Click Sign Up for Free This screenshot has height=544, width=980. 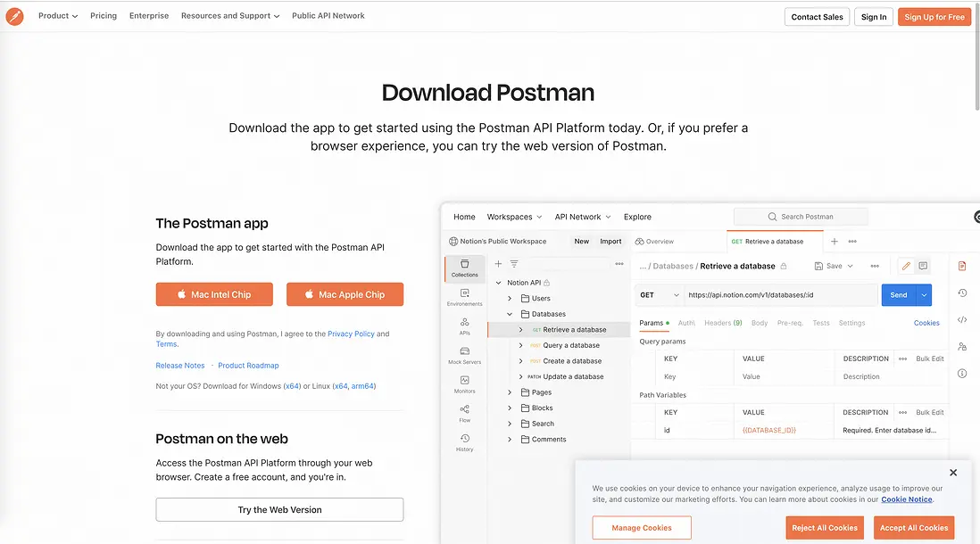click(934, 17)
